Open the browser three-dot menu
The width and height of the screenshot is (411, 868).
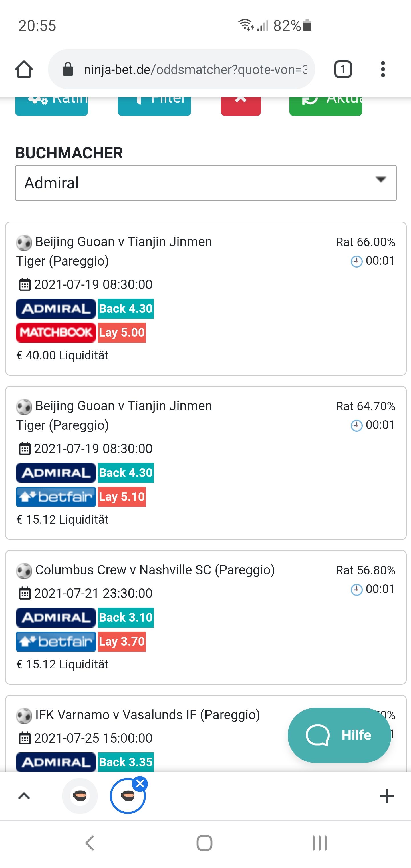coord(383,69)
